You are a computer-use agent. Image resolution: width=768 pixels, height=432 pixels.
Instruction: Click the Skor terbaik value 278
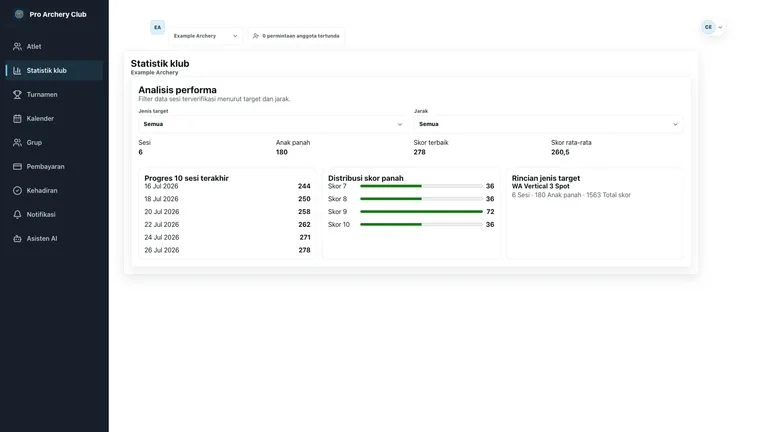point(420,152)
